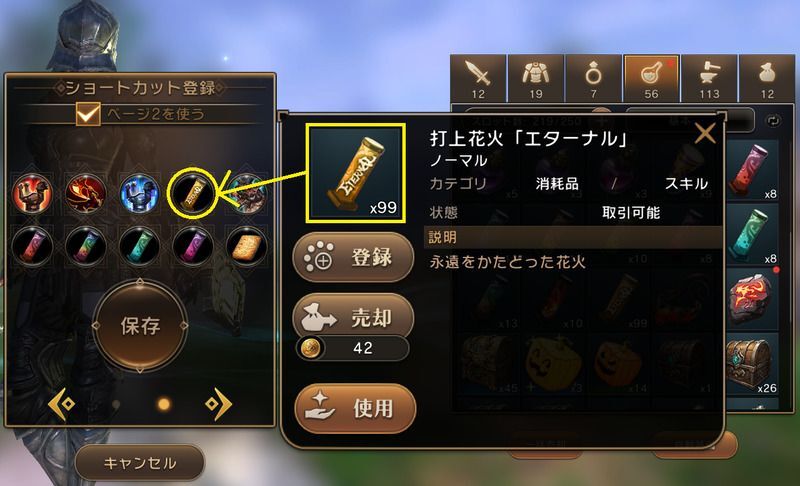Click the first red skill shortcut slot
This screenshot has width=800, height=486.
(32, 194)
